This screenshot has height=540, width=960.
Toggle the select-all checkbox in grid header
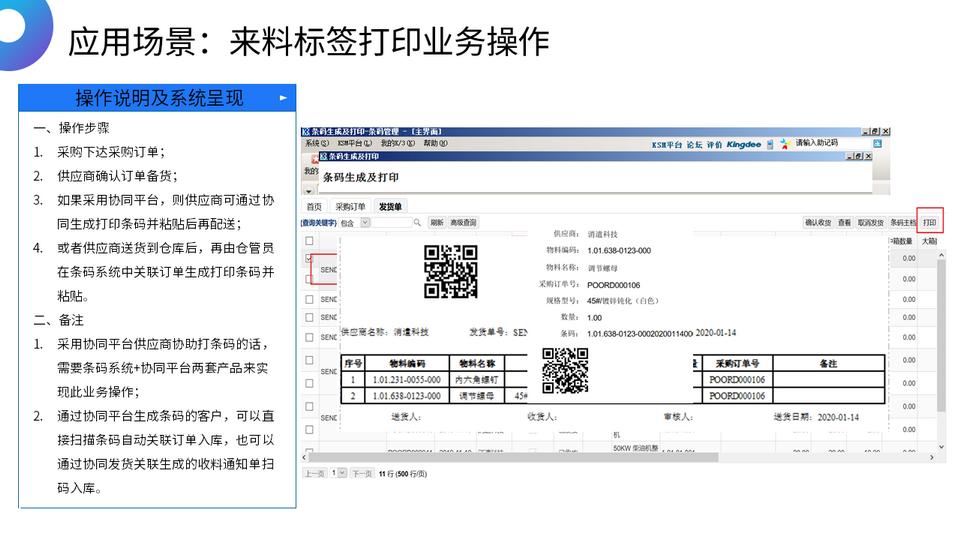click(309, 241)
